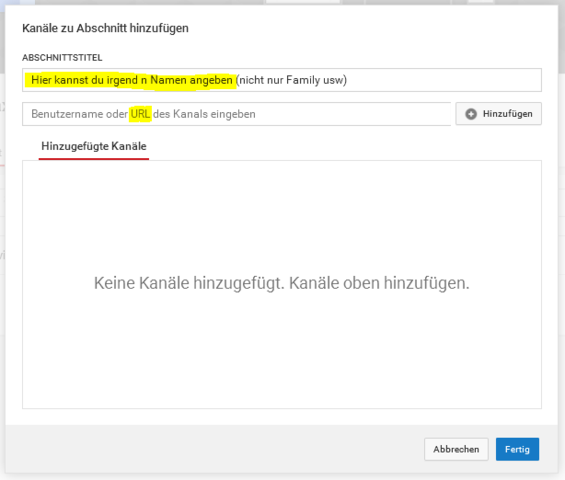Click the Hinzufügen button label

coord(507,114)
